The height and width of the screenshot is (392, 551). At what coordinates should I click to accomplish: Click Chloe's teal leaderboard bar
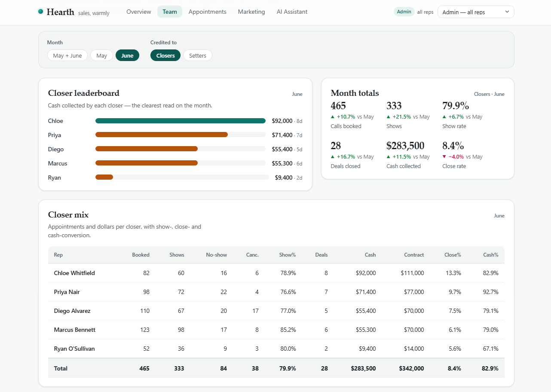pyautogui.click(x=181, y=121)
